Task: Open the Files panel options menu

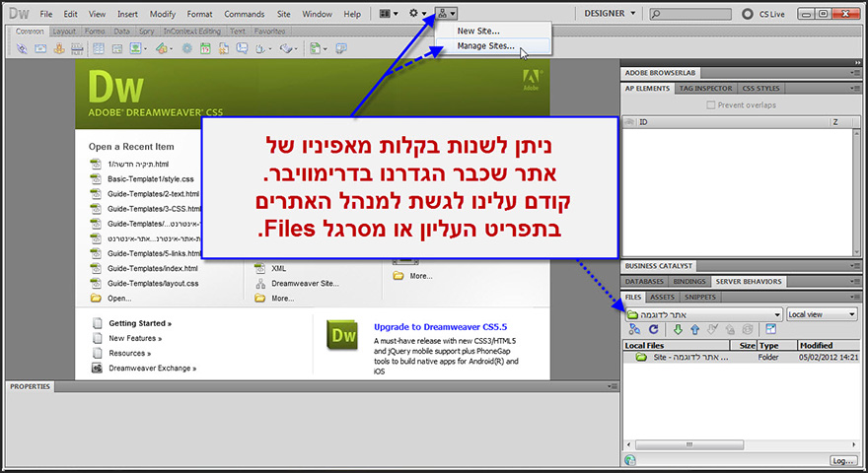Action: (x=855, y=297)
